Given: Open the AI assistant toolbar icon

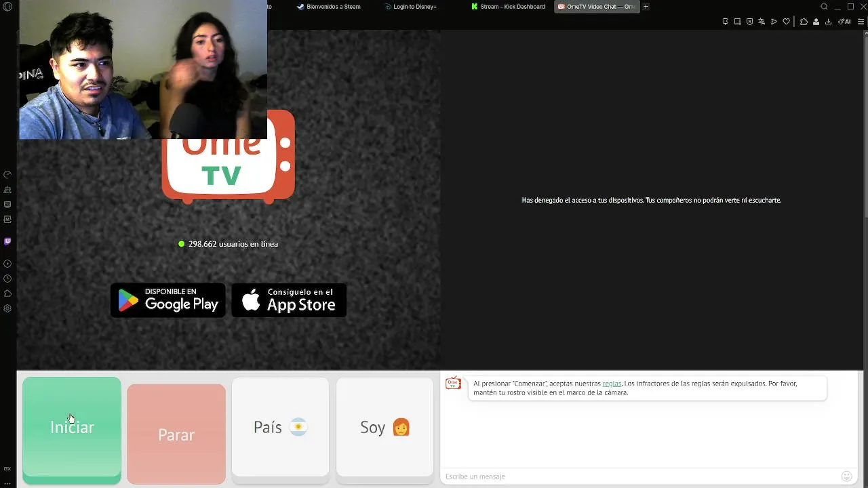Looking at the screenshot, I should click(x=844, y=22).
